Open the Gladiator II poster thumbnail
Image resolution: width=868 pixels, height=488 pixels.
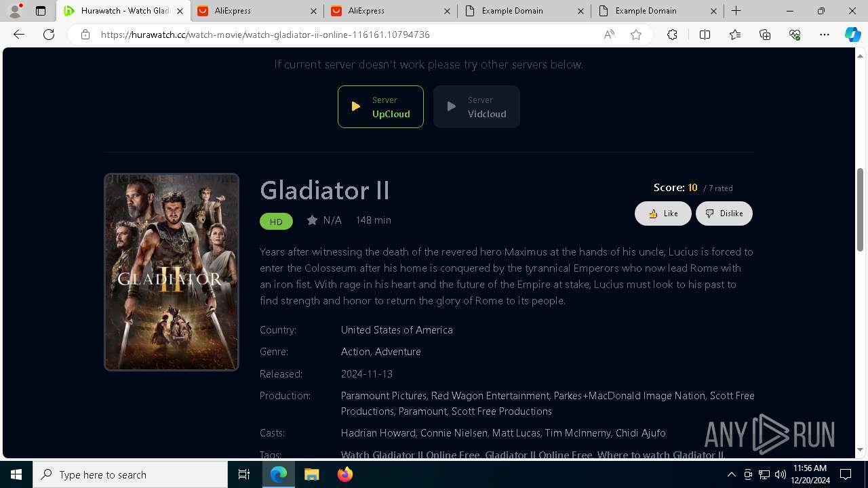(x=172, y=272)
